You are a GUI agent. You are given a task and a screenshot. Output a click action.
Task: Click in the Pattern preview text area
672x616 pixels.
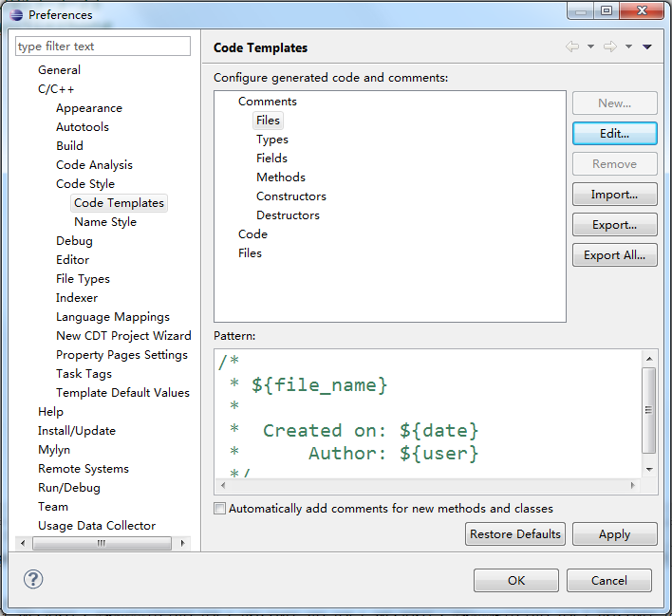(428, 414)
